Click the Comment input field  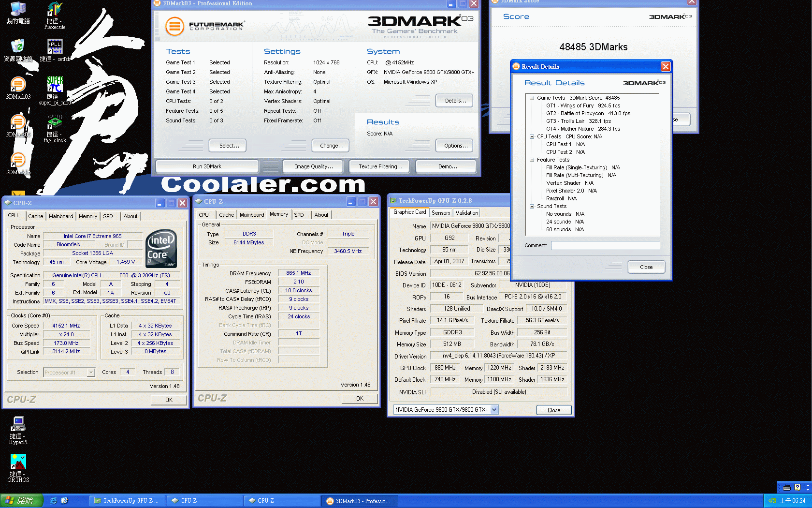coord(606,246)
